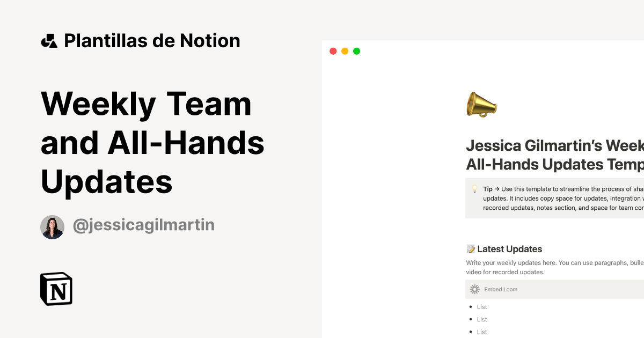The width and height of the screenshot is (644, 338).
Task: Click the Plantillas de Notion puzzle logo icon
Action: pyautogui.click(x=49, y=40)
